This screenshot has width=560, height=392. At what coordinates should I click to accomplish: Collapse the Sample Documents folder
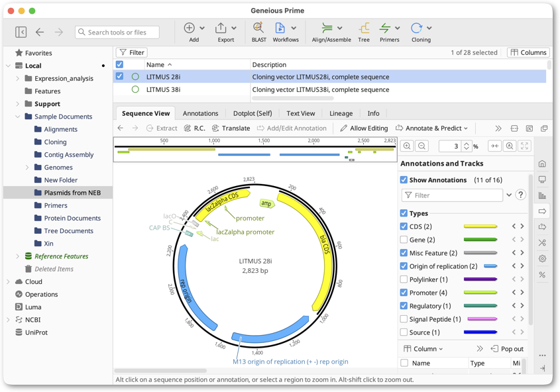coord(17,117)
